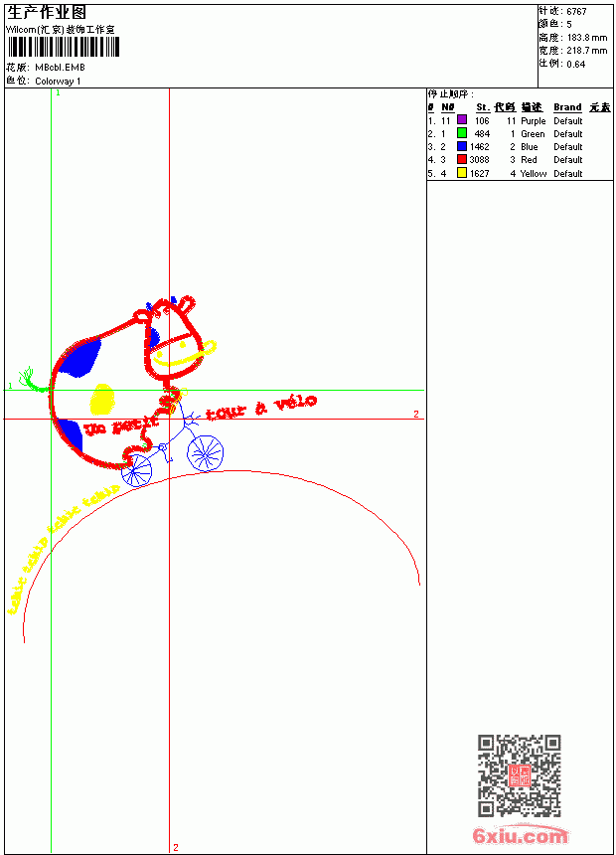
Task: Click the barcode under the Wilcom header
Action: click(x=64, y=47)
